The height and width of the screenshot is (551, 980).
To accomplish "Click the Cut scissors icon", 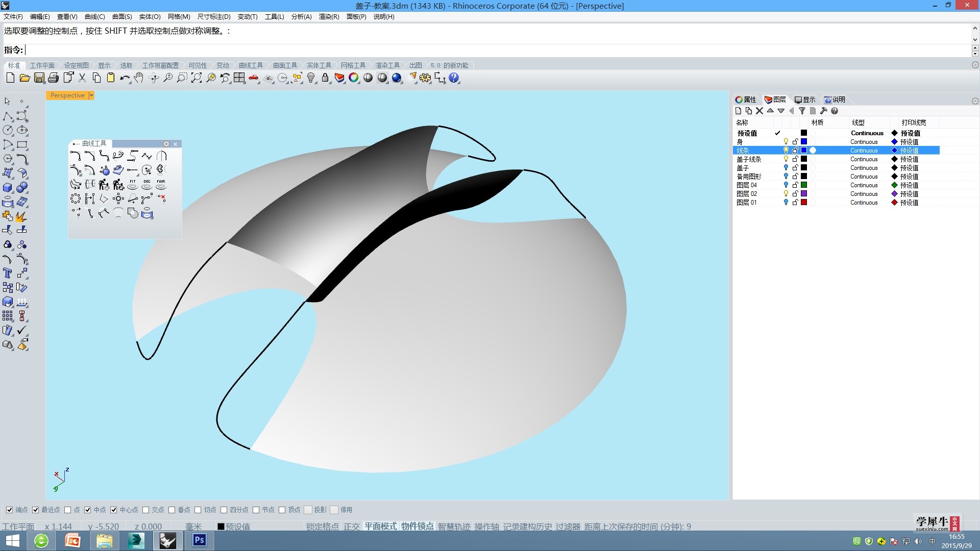I will [82, 78].
